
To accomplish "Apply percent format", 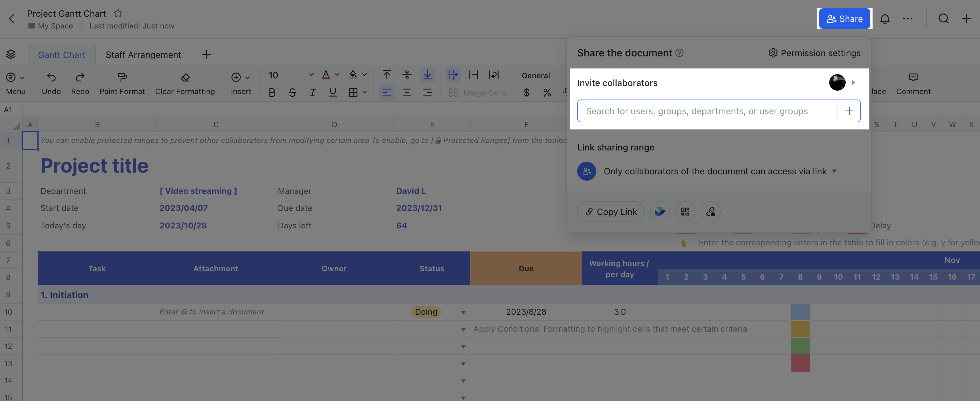I will [x=547, y=92].
